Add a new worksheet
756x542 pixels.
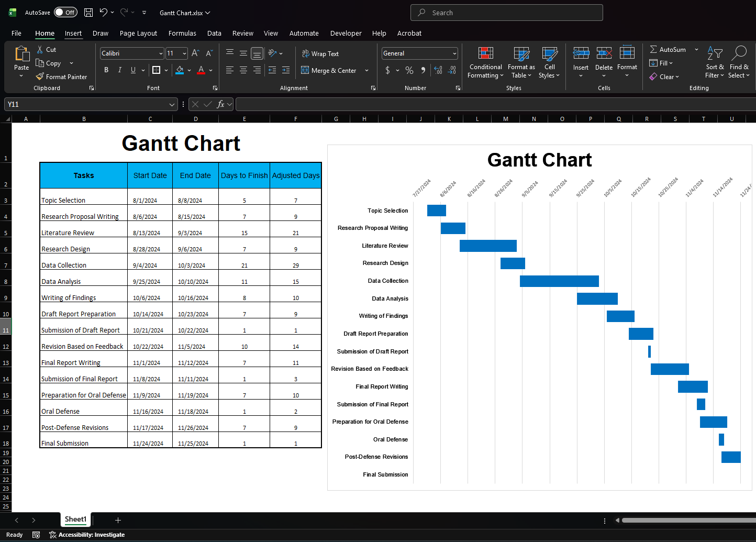118,520
